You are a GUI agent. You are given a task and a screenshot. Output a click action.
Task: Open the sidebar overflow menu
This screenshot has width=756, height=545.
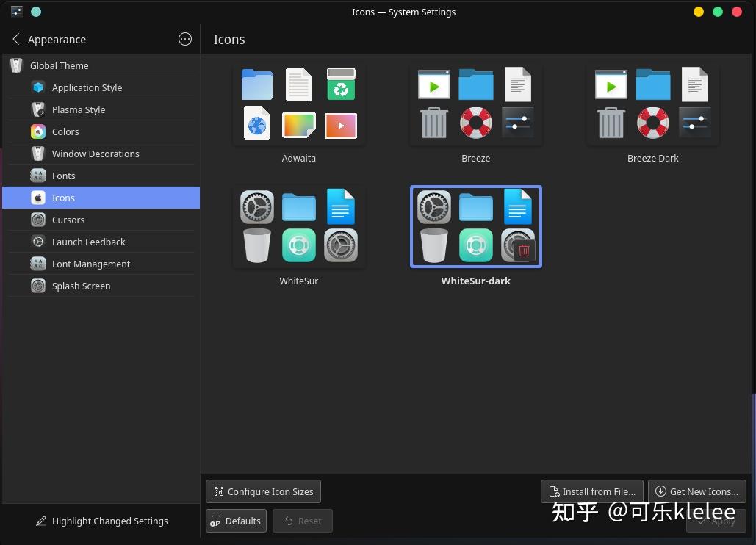tap(185, 39)
